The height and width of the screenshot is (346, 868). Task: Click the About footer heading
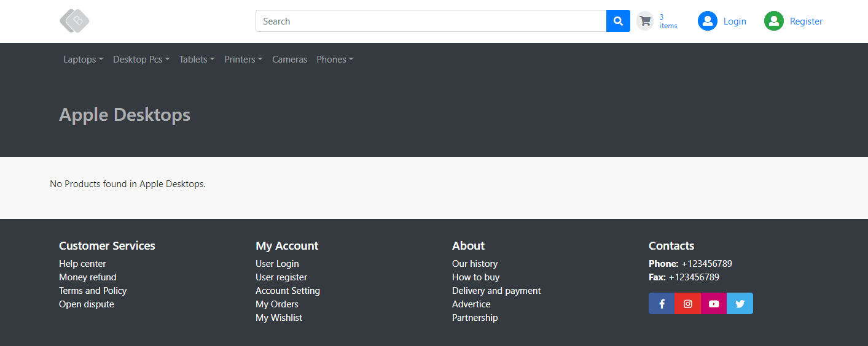pyautogui.click(x=468, y=246)
